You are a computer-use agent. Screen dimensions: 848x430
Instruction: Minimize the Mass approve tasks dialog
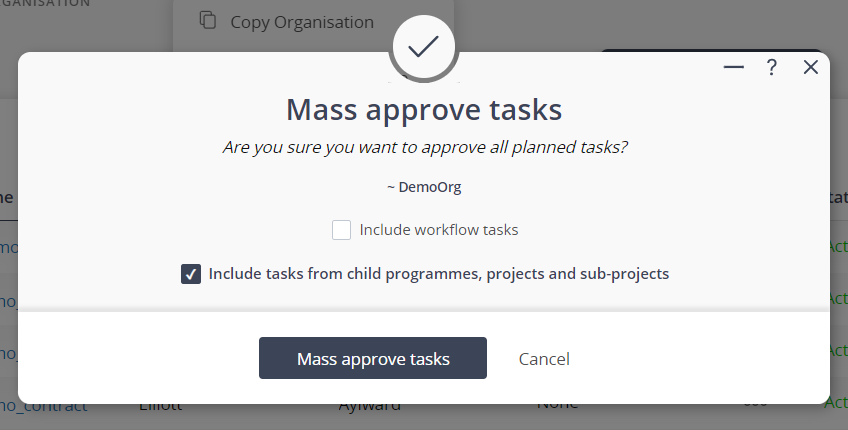tap(733, 67)
